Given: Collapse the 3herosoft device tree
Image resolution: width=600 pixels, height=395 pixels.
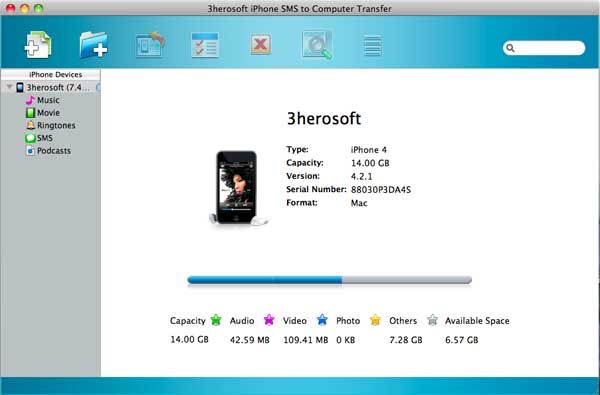Looking at the screenshot, I should click(x=9, y=88).
